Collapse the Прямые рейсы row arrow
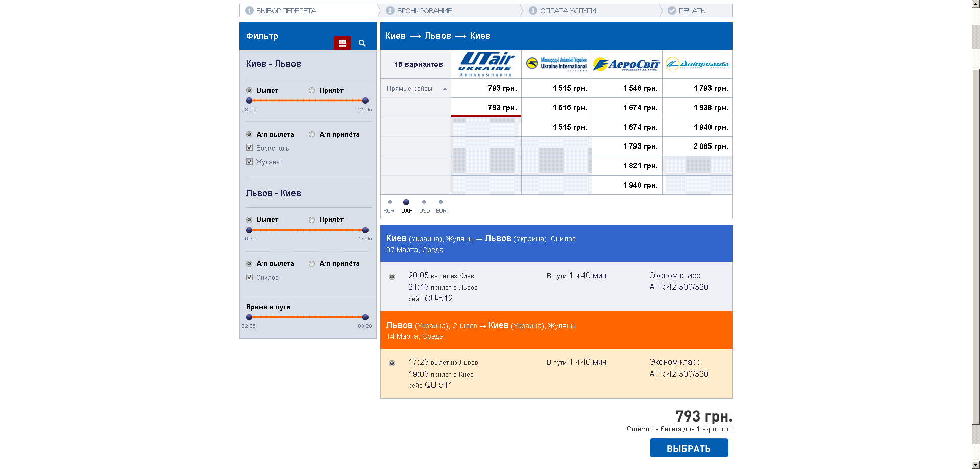The width and height of the screenshot is (980, 469). tap(445, 89)
